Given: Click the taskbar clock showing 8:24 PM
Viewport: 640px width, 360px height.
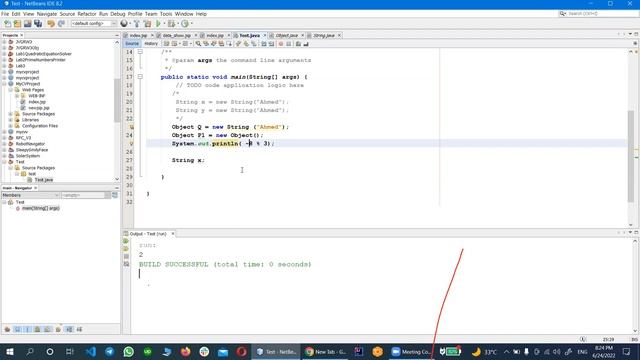Looking at the screenshot, I should (x=604, y=351).
